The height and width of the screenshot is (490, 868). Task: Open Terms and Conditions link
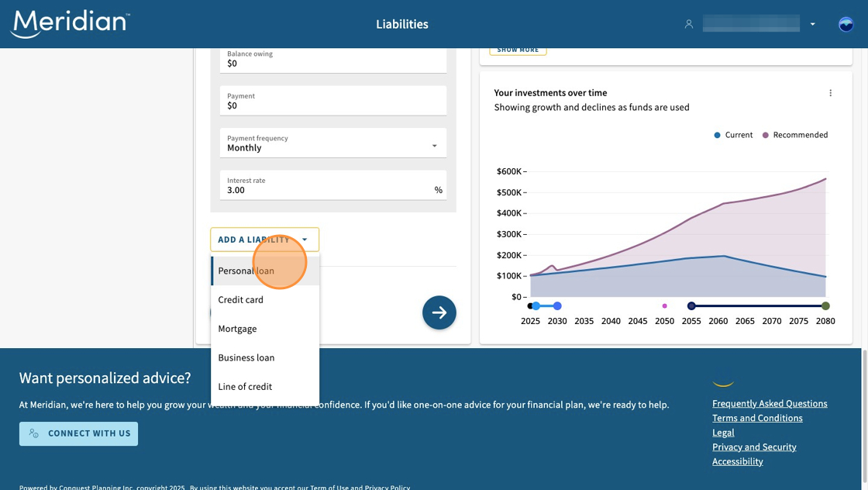pyautogui.click(x=757, y=418)
